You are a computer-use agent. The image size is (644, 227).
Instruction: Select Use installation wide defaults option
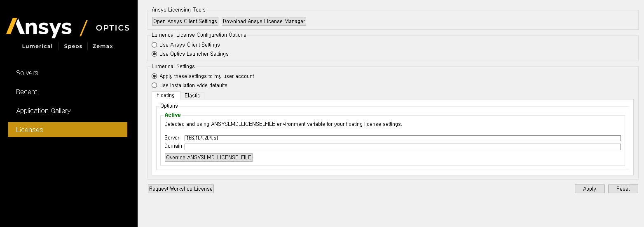[190, 85]
